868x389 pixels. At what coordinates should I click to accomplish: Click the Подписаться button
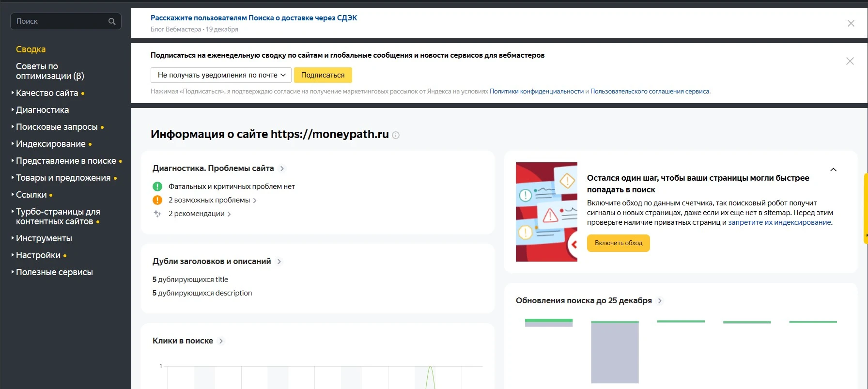click(323, 75)
